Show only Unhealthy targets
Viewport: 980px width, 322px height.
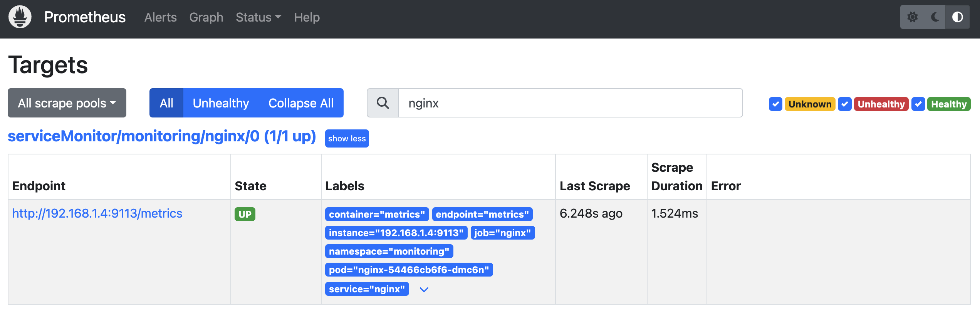(x=221, y=103)
